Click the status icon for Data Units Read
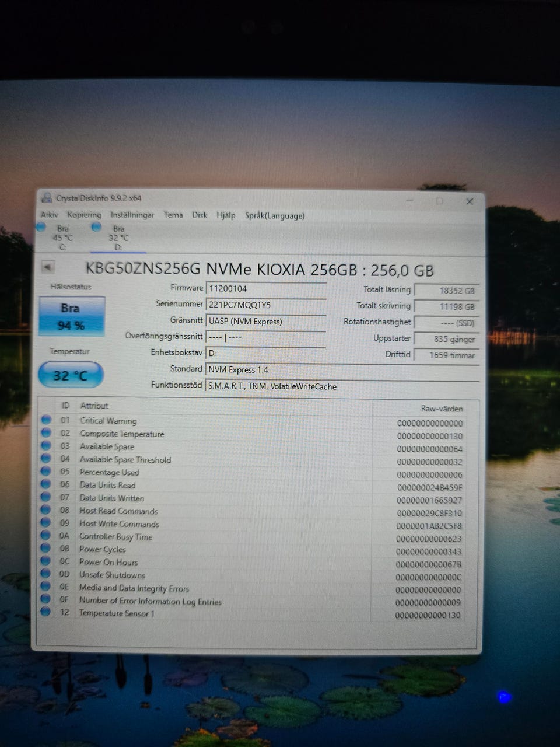 (46, 484)
